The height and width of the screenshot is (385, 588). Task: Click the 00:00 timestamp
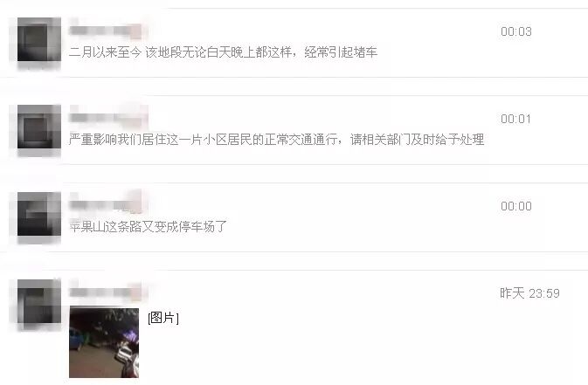pos(516,206)
